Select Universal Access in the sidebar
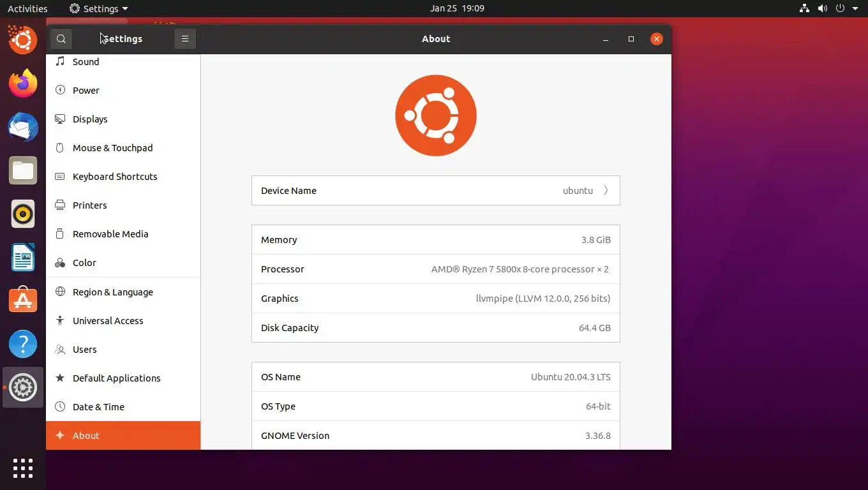Image resolution: width=868 pixels, height=490 pixels. [x=123, y=320]
